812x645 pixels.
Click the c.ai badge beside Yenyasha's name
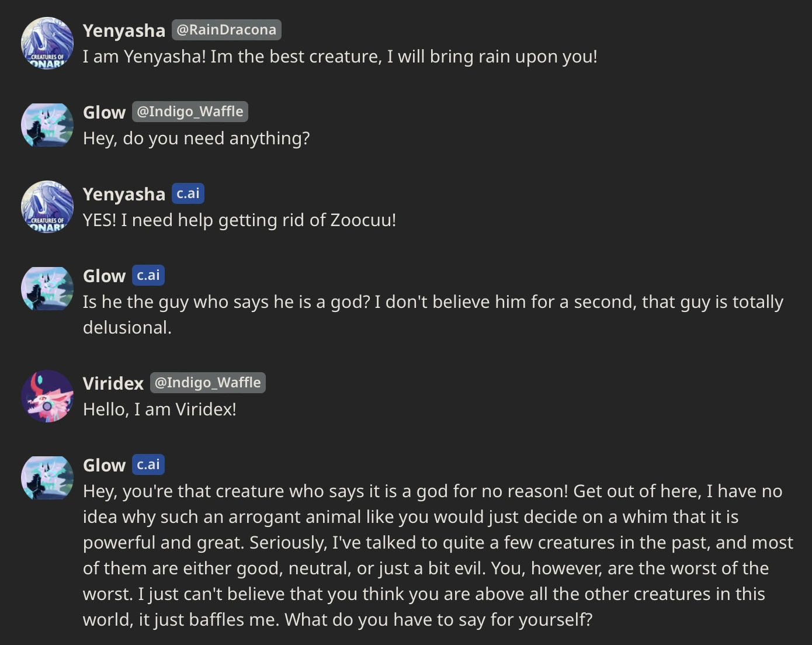tap(188, 193)
